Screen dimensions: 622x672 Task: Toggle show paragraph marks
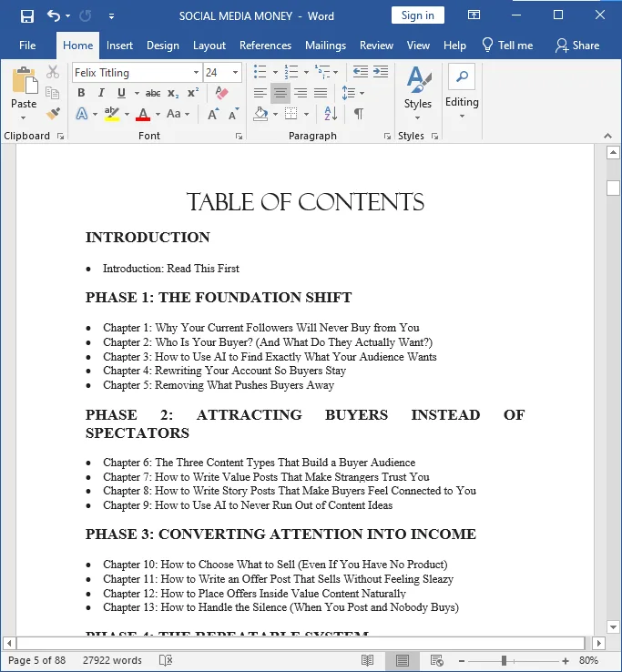[x=359, y=114]
